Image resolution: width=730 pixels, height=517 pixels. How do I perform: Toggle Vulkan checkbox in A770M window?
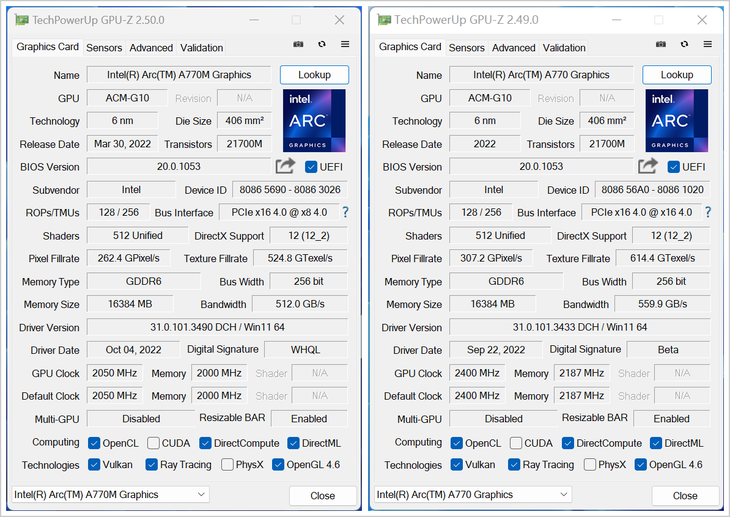(x=94, y=464)
